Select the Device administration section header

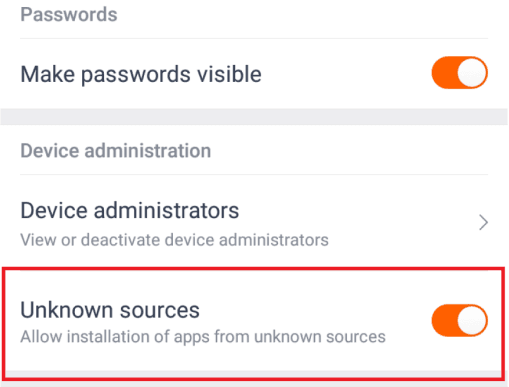click(116, 151)
